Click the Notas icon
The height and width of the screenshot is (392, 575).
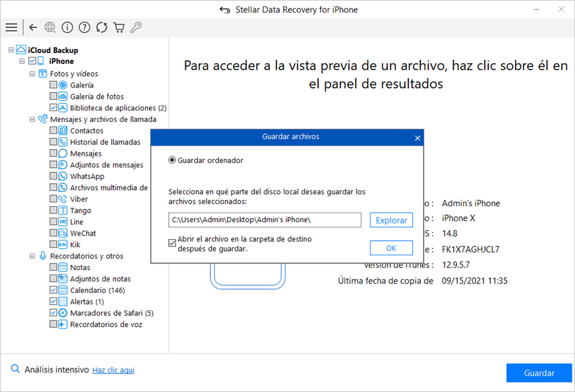63,267
